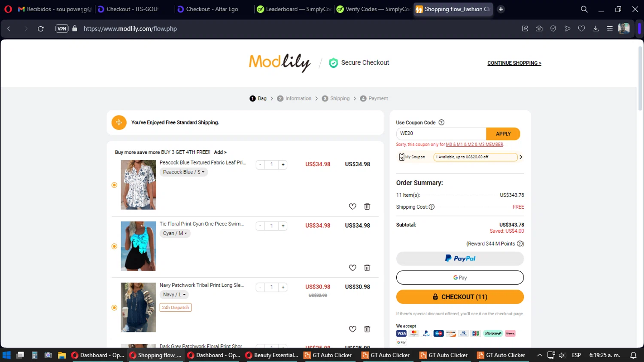Open a new browser tab with plus
This screenshot has height=362, width=644.
tap(501, 9)
